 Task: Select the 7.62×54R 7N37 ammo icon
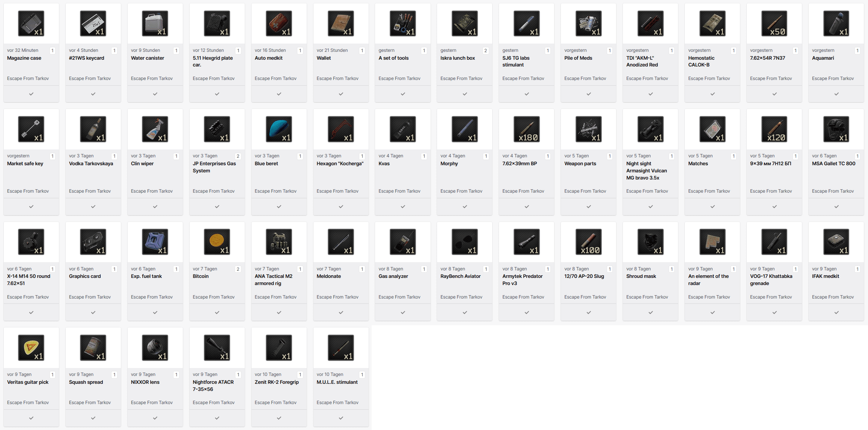(775, 23)
